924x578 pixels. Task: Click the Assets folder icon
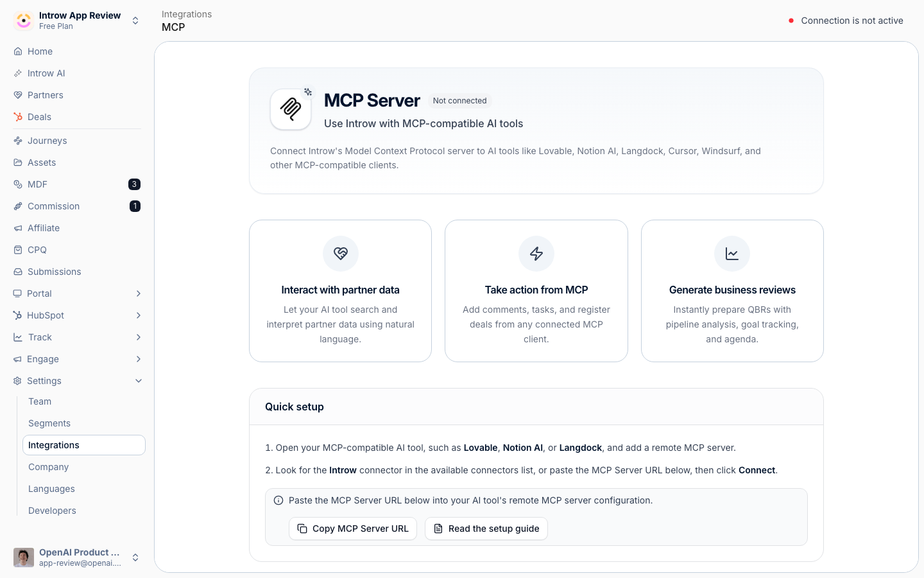[x=18, y=162]
